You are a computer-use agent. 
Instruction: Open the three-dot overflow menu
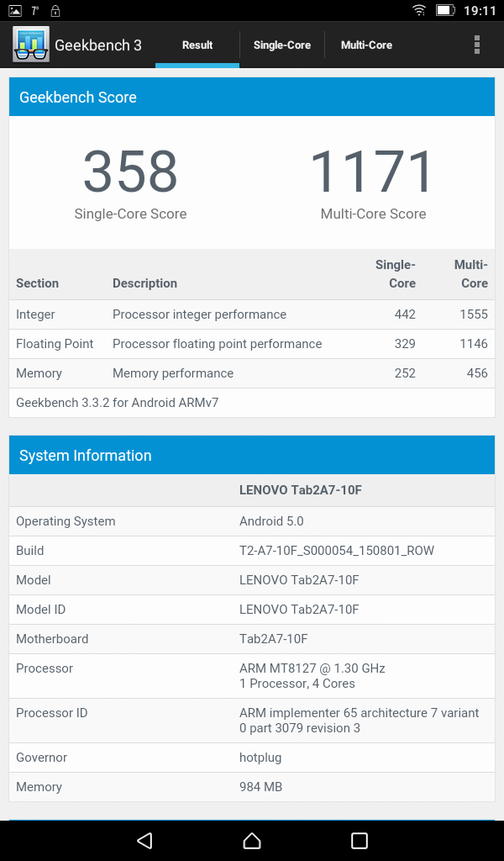(477, 45)
